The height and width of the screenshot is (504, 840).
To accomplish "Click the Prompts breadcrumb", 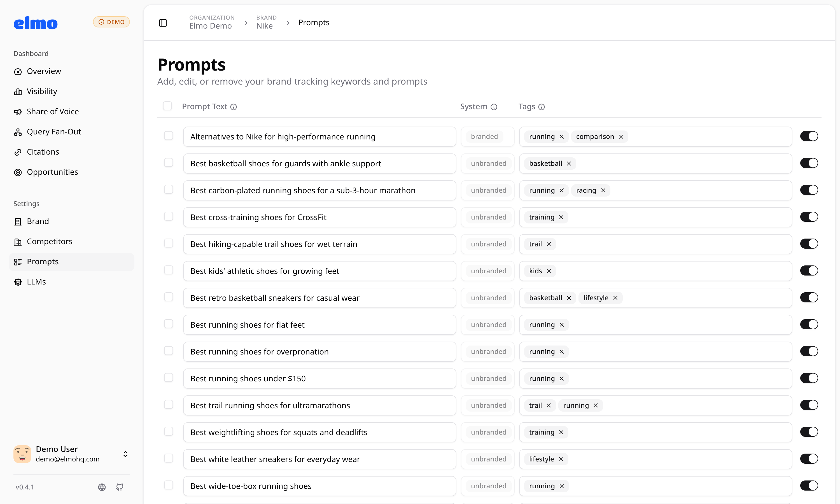I will pos(314,22).
